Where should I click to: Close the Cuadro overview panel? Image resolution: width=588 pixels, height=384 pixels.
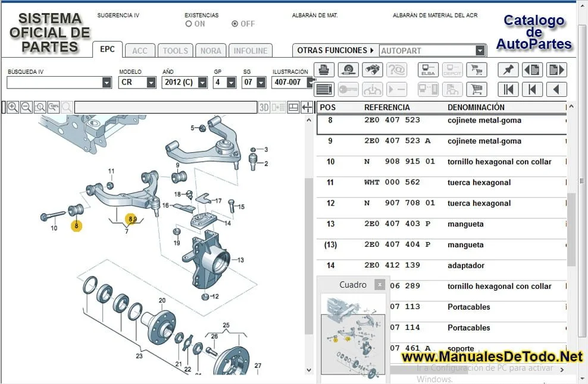pyautogui.click(x=380, y=285)
